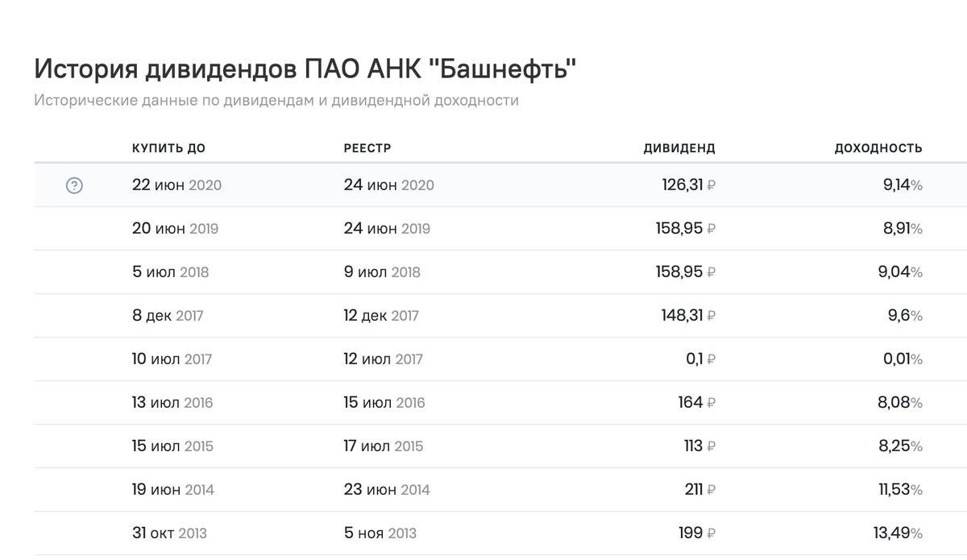The image size is (967, 560).
Task: Sort by the ДИВИДЕНД column header
Action: pos(680,147)
